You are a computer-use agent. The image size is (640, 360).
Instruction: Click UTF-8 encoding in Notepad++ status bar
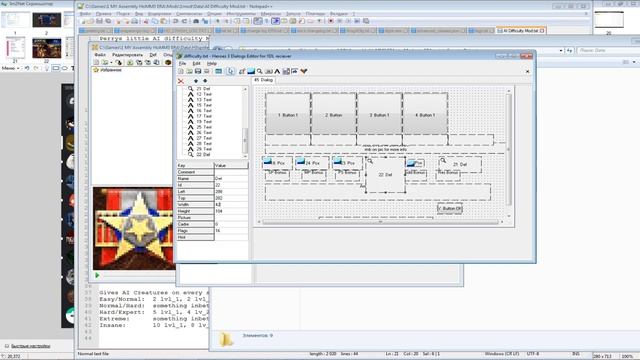[533, 354]
